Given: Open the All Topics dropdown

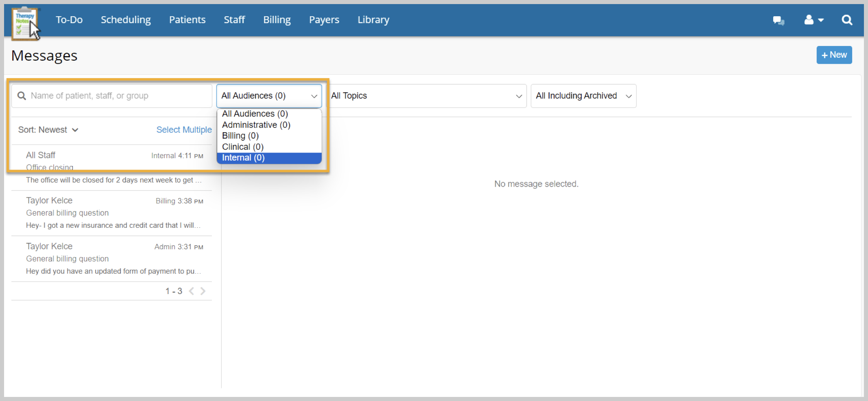Looking at the screenshot, I should click(427, 96).
